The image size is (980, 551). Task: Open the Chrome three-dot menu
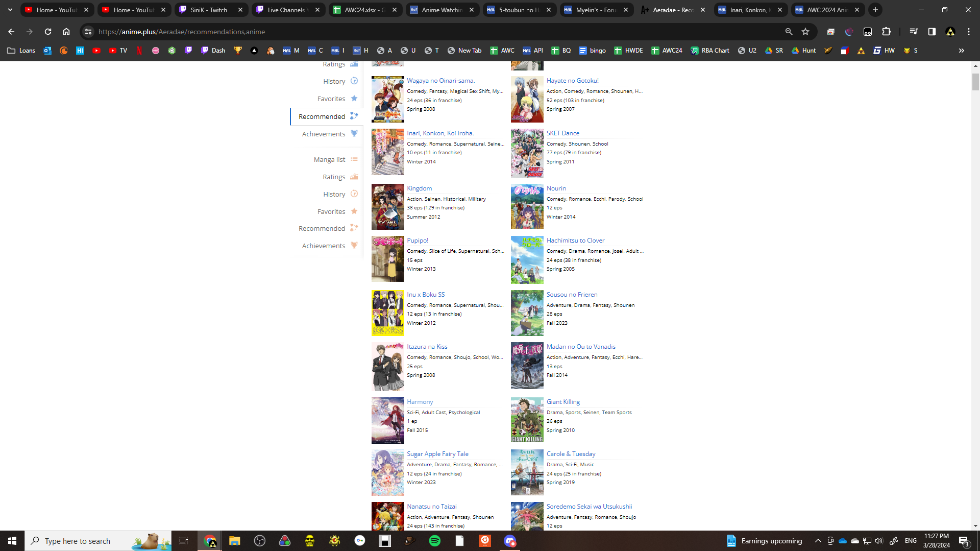coord(969,32)
